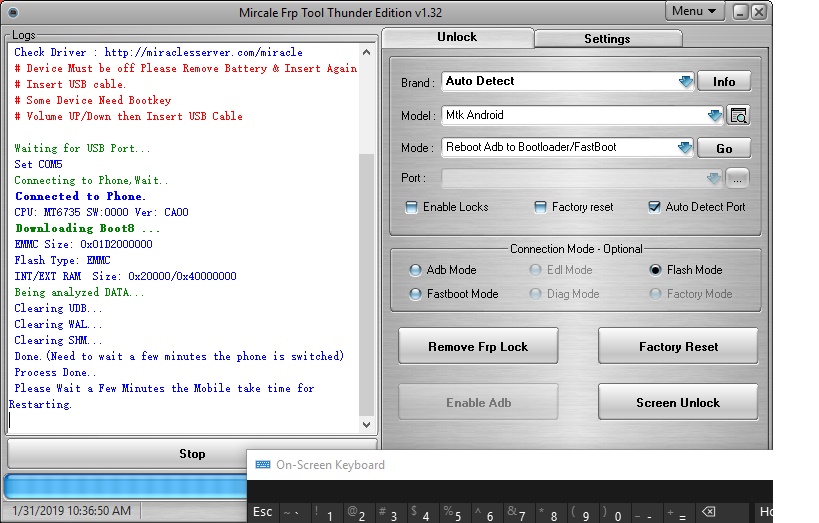This screenshot has width=819, height=523.
Task: Click the Brand Auto Detect combo box
Action: pyautogui.click(x=567, y=82)
